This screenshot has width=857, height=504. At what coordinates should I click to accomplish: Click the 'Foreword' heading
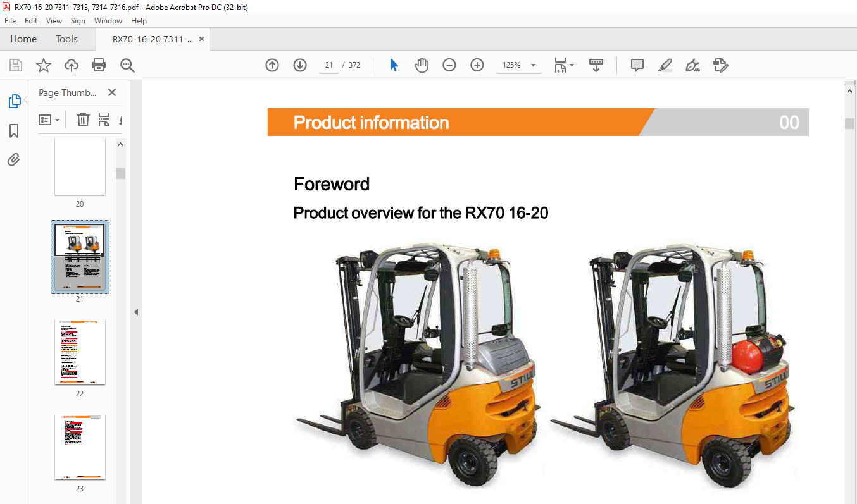[x=332, y=184]
